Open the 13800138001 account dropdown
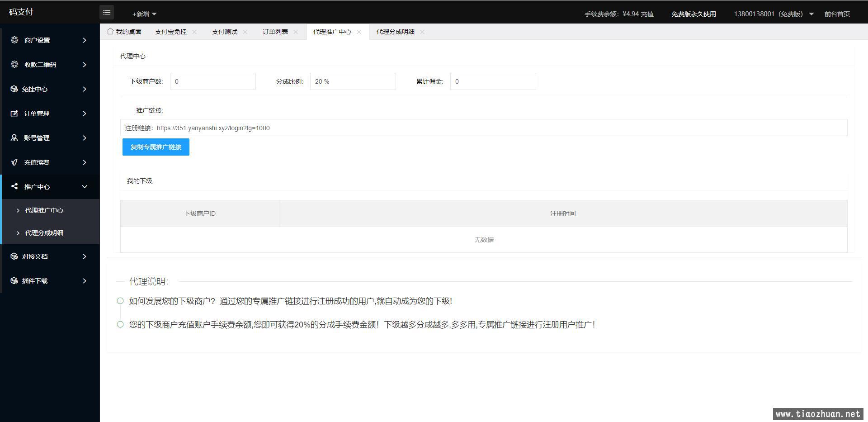 (x=774, y=14)
